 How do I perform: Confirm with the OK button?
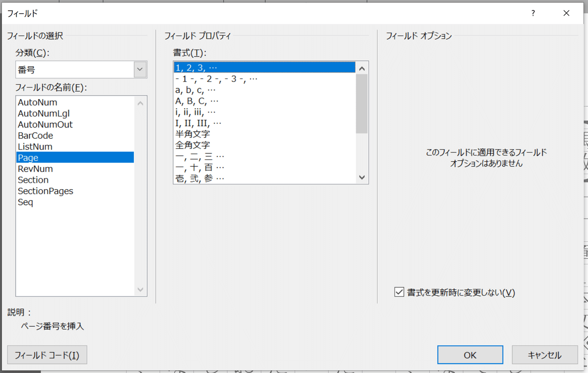(x=470, y=355)
